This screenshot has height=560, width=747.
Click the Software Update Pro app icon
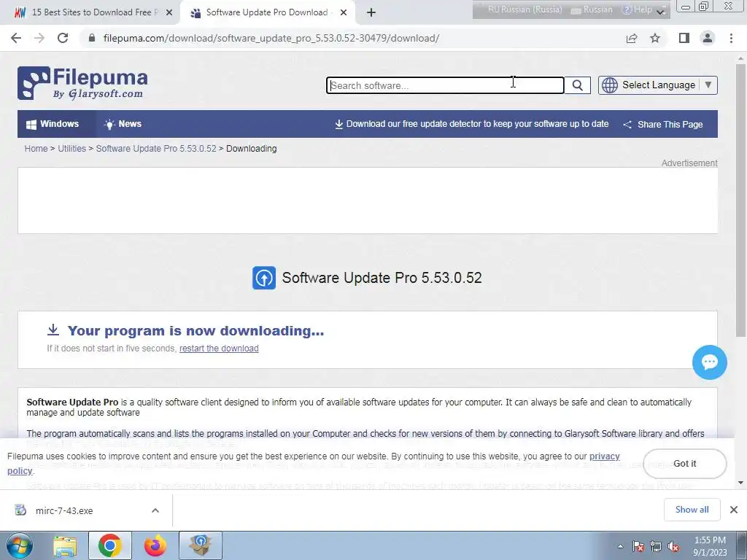pyautogui.click(x=264, y=278)
